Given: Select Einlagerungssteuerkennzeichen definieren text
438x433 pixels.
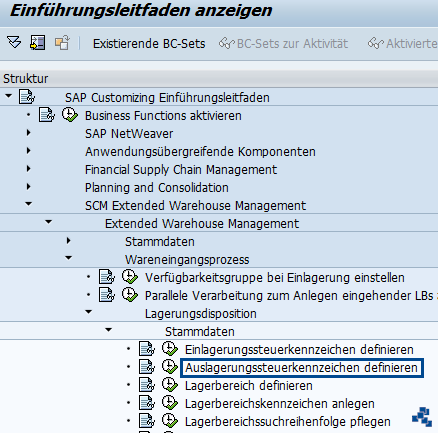Looking at the screenshot, I should pyautogui.click(x=299, y=350).
